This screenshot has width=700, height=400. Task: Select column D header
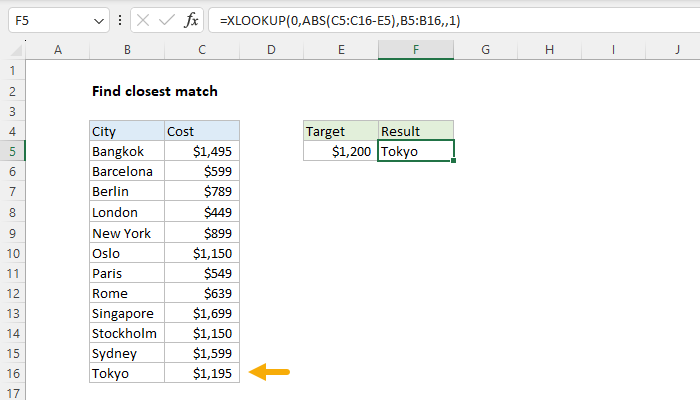click(271, 50)
